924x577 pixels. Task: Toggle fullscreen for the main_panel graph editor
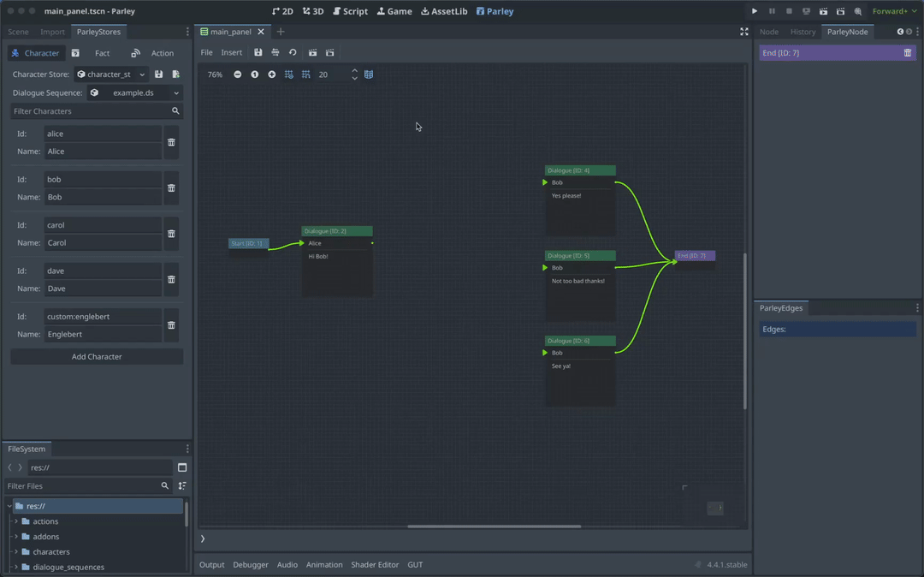pos(743,32)
